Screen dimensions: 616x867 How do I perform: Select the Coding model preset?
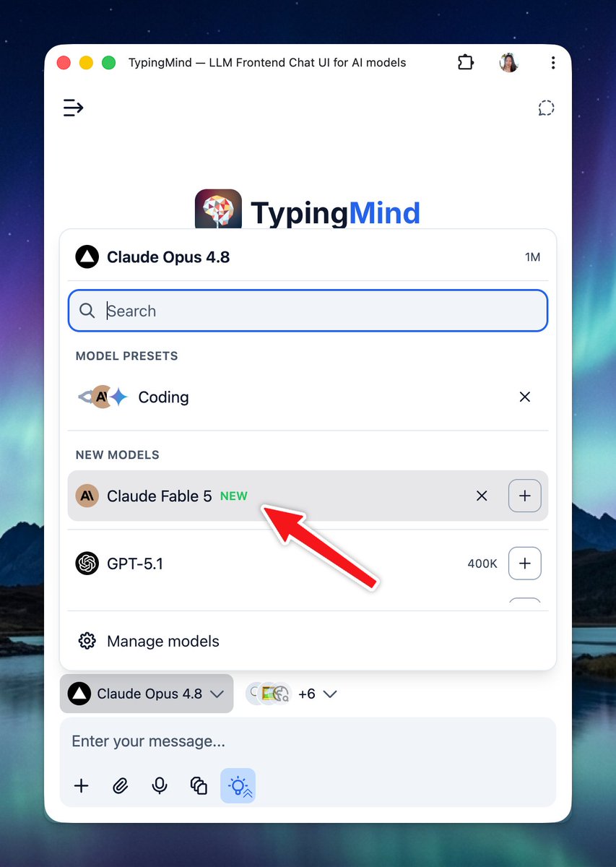pyautogui.click(x=308, y=397)
